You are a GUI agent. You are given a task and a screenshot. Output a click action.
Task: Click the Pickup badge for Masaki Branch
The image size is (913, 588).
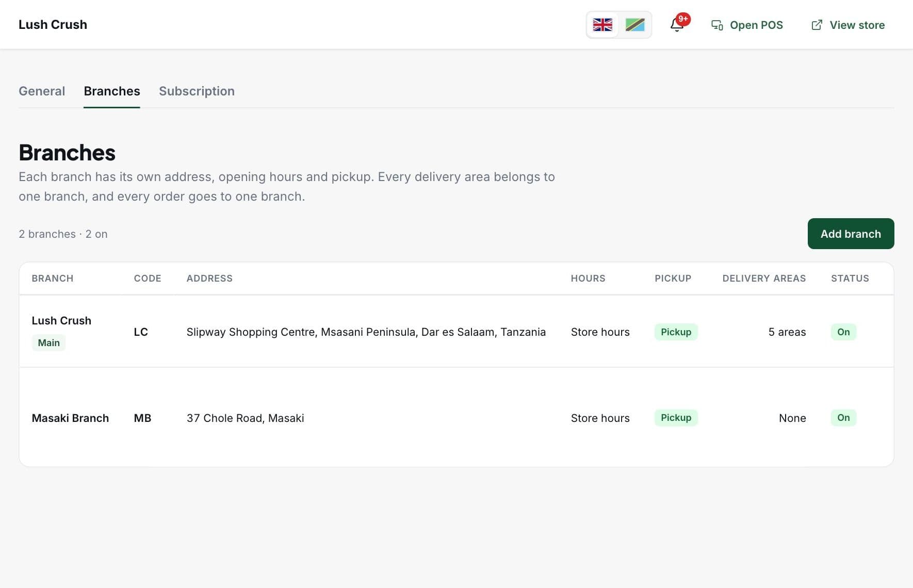pos(676,418)
